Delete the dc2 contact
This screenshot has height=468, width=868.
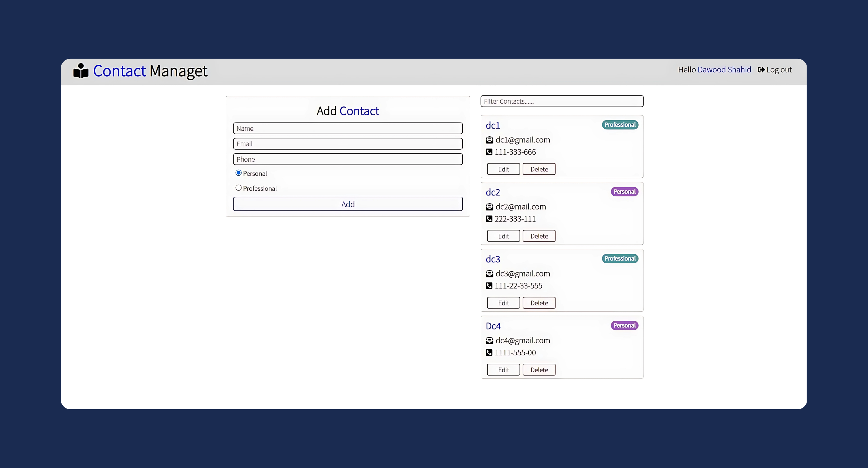[539, 236]
